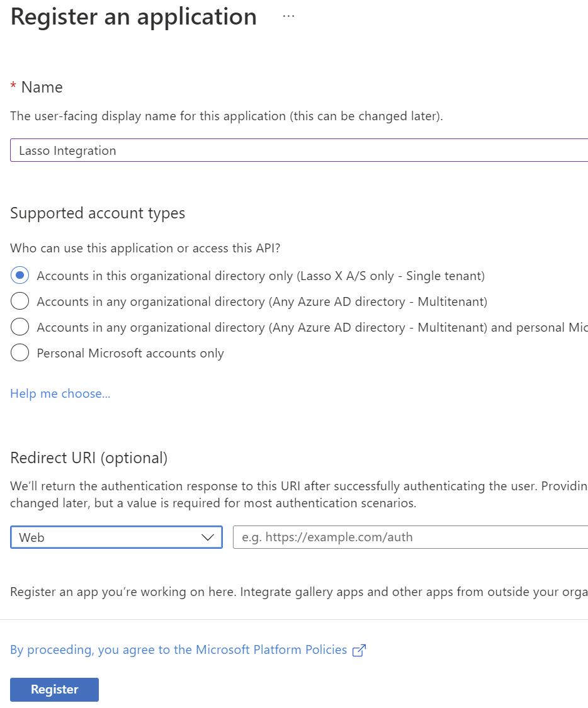Click the Name field containing Lasso Integration
Viewport: 588px width, 708px height.
click(x=299, y=150)
